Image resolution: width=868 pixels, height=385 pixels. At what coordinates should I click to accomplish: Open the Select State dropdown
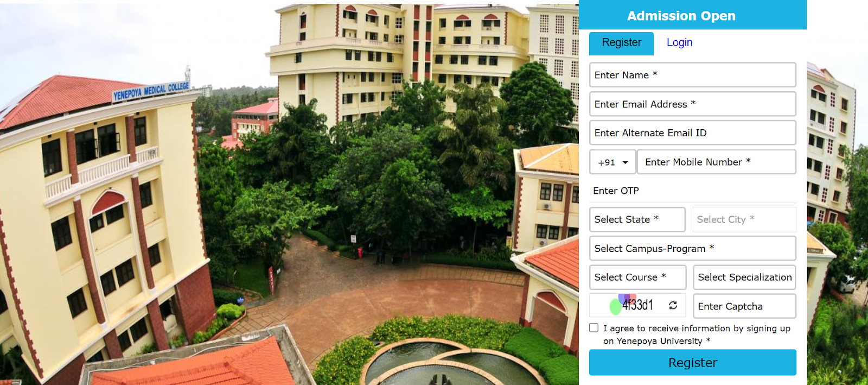(637, 219)
